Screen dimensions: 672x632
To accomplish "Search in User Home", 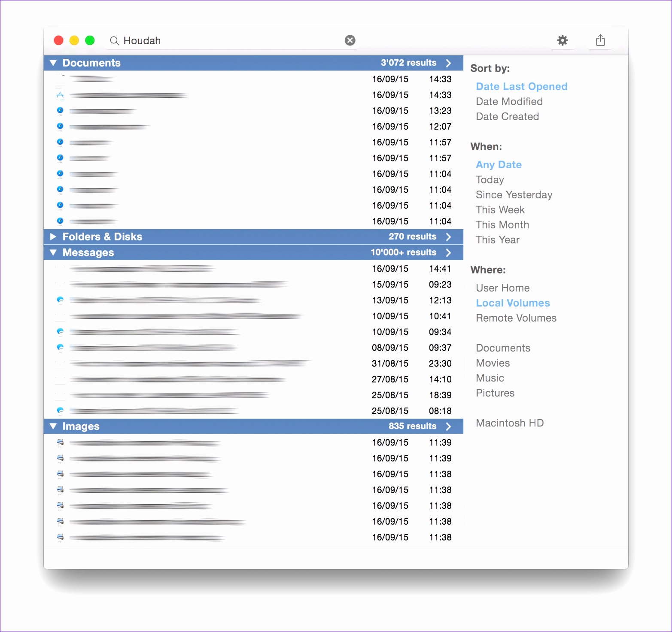I will pos(503,288).
